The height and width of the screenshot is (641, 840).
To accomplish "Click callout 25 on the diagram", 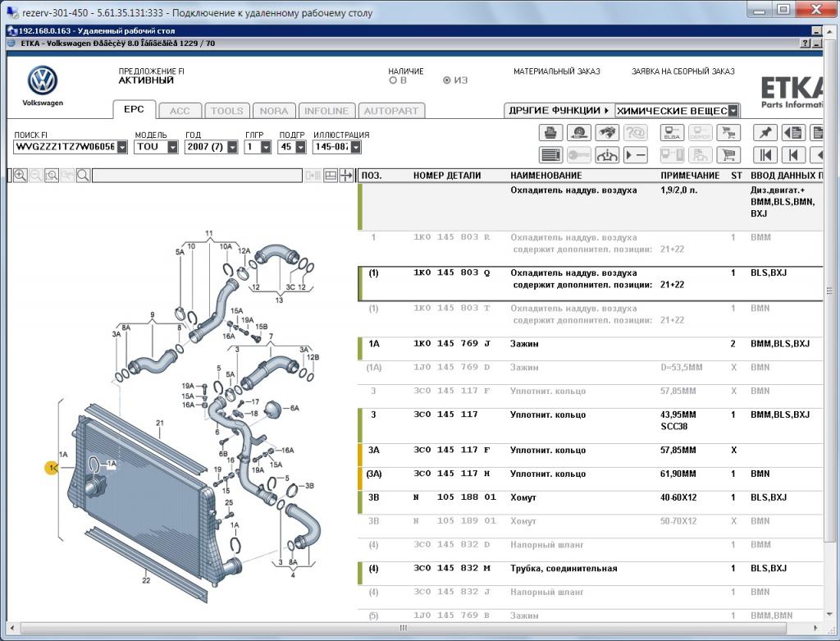I will [x=229, y=503].
